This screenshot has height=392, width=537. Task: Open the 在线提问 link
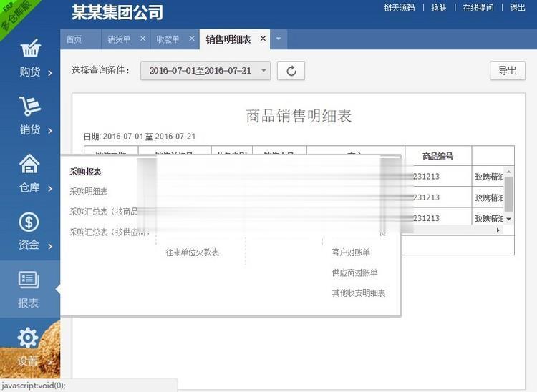478,8
